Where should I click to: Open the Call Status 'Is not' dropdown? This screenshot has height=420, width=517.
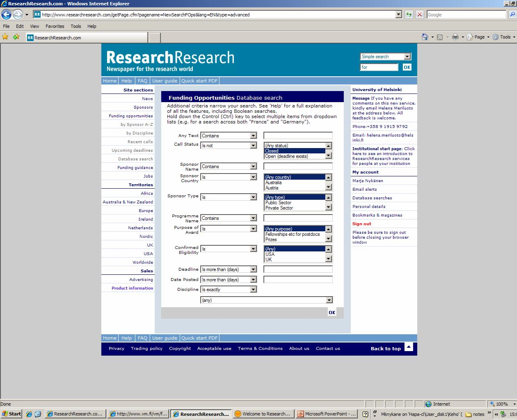[228, 146]
